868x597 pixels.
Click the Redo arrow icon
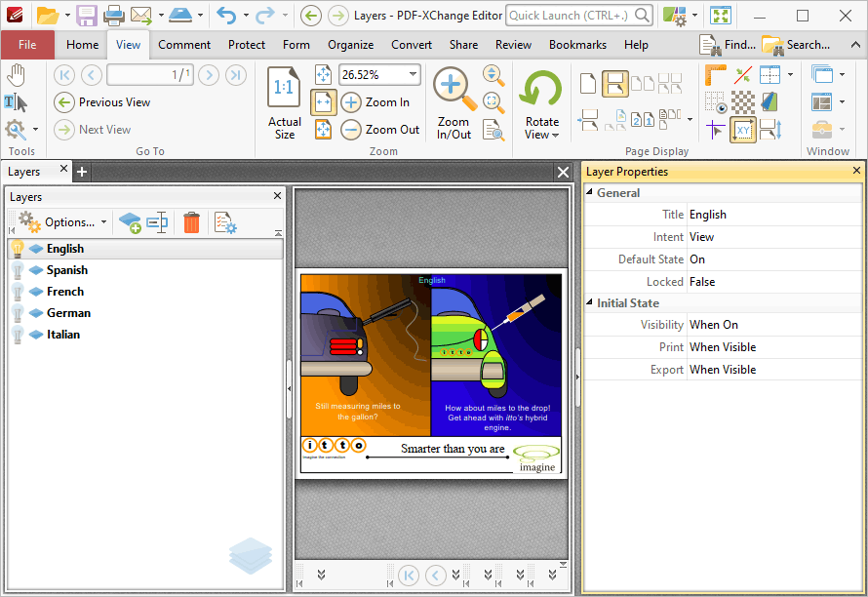[265, 16]
